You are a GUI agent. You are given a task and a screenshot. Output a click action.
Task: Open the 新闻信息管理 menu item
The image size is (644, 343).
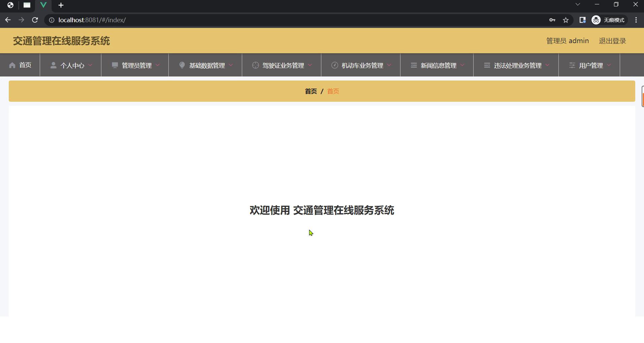[438, 65]
